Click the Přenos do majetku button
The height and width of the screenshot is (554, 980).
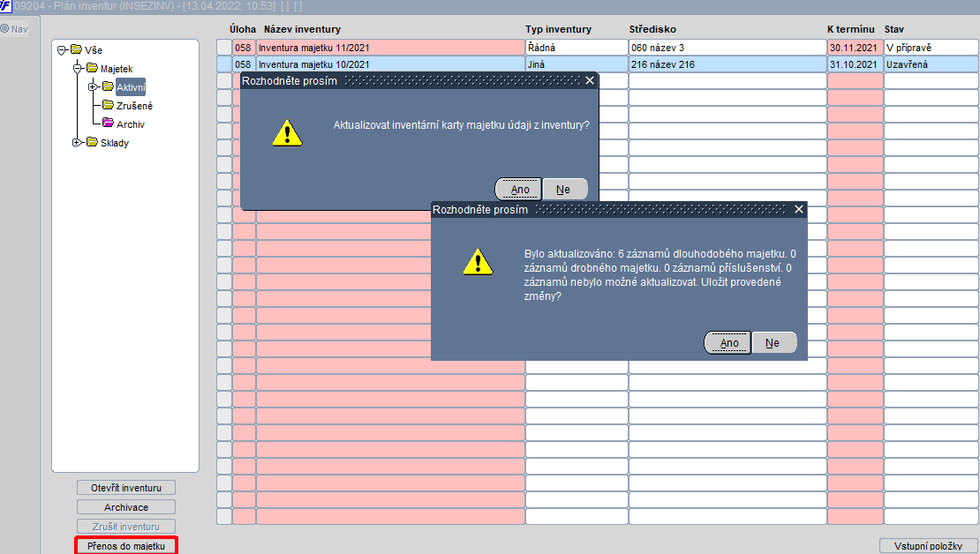click(x=126, y=546)
